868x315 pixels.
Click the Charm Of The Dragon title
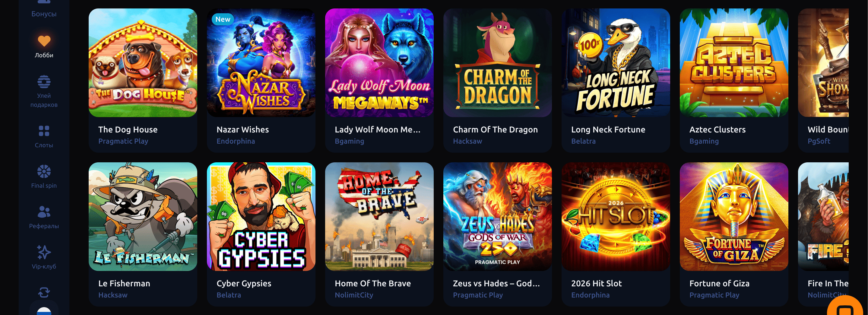point(495,129)
